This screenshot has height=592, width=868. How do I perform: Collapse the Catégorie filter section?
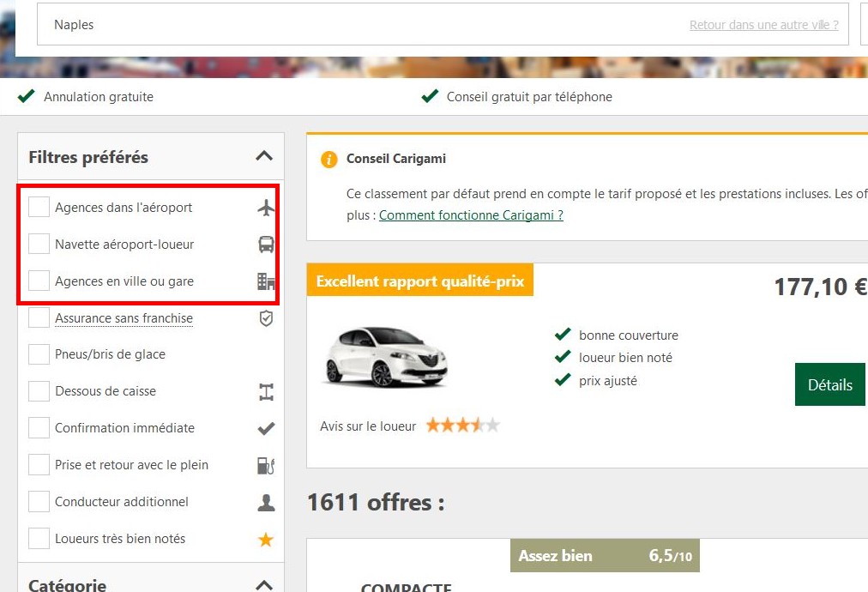[x=264, y=585]
